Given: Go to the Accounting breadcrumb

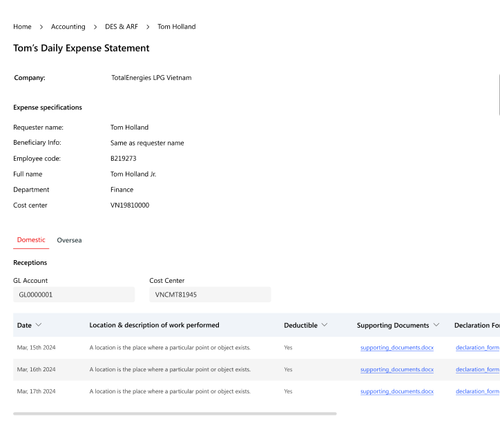Looking at the screenshot, I should pos(68,27).
